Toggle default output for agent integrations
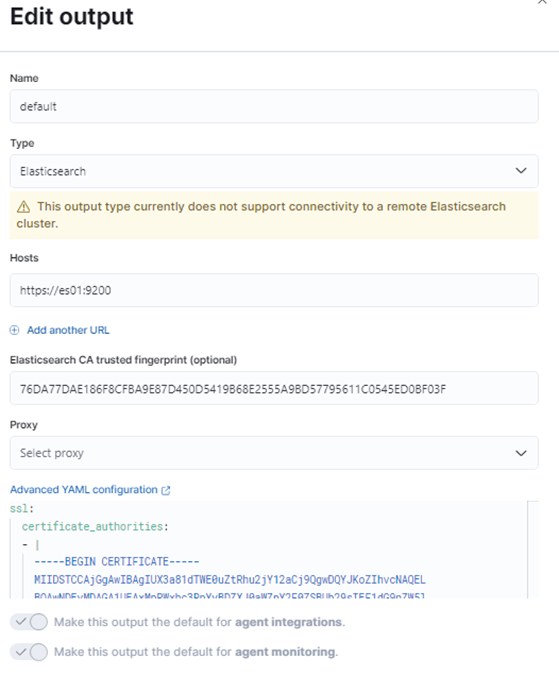Image resolution: width=559 pixels, height=675 pixels. [x=29, y=622]
